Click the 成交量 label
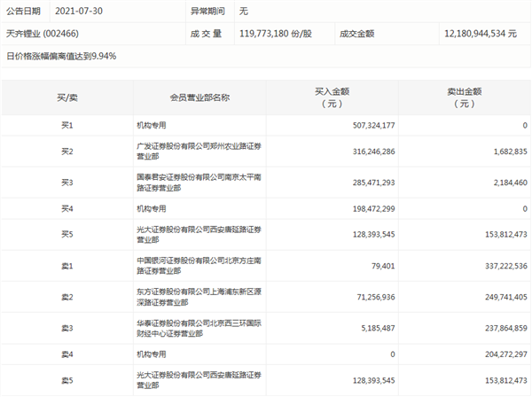 point(206,34)
